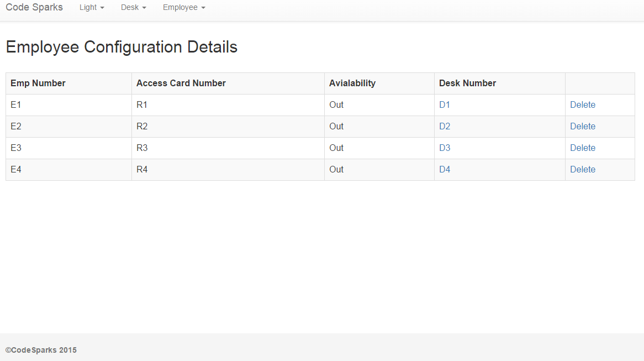Open the Employee dropdown menu
644x361 pixels.
pos(183,8)
